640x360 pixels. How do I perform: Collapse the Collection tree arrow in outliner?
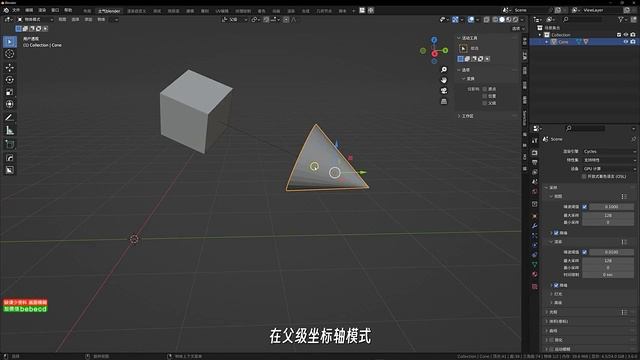coord(540,35)
